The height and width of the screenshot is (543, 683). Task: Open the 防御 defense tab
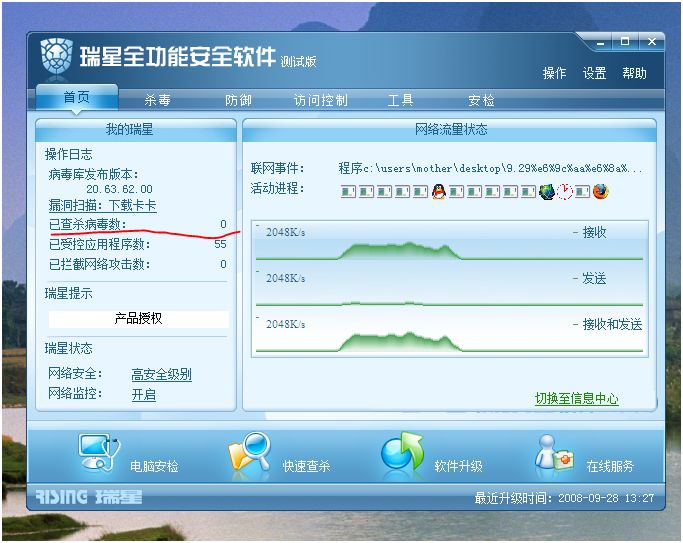pyautogui.click(x=238, y=101)
